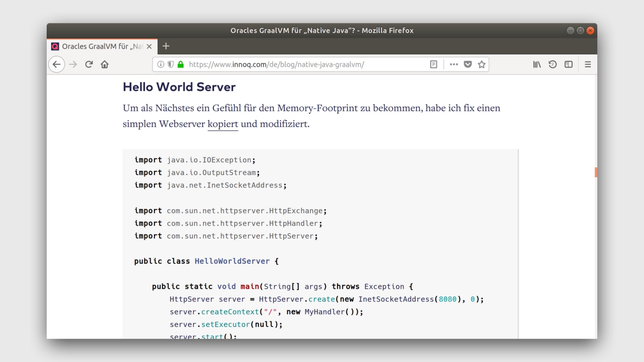Toggle the Firefox sidebar
Viewport: 644px width, 362px height.
(568, 64)
